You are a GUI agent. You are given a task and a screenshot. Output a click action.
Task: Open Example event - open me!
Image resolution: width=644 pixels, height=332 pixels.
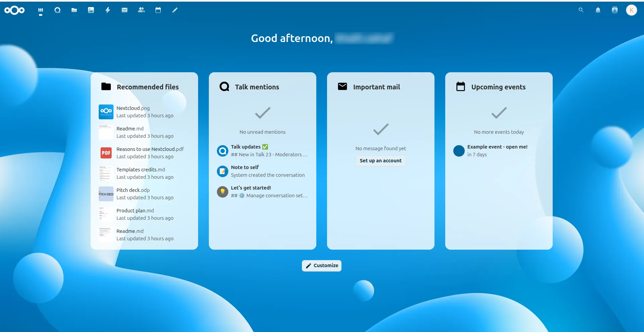(x=499, y=151)
